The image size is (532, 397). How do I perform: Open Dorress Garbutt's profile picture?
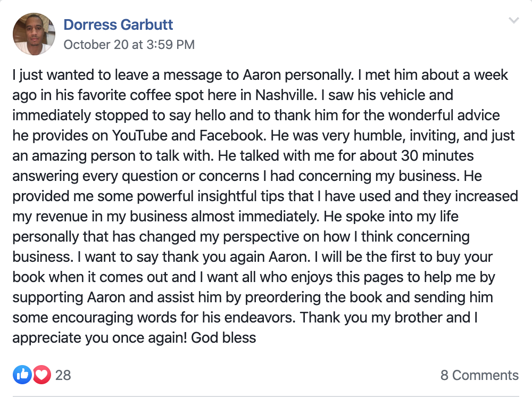34,34
